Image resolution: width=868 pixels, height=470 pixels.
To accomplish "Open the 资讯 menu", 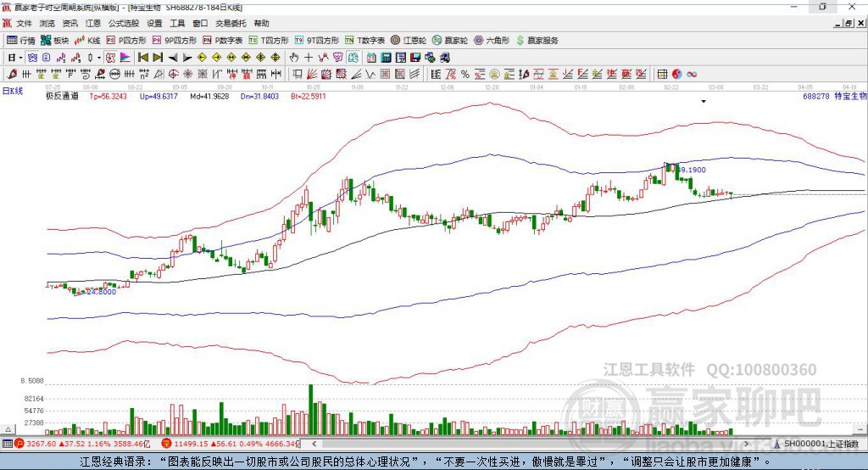I will [70, 23].
